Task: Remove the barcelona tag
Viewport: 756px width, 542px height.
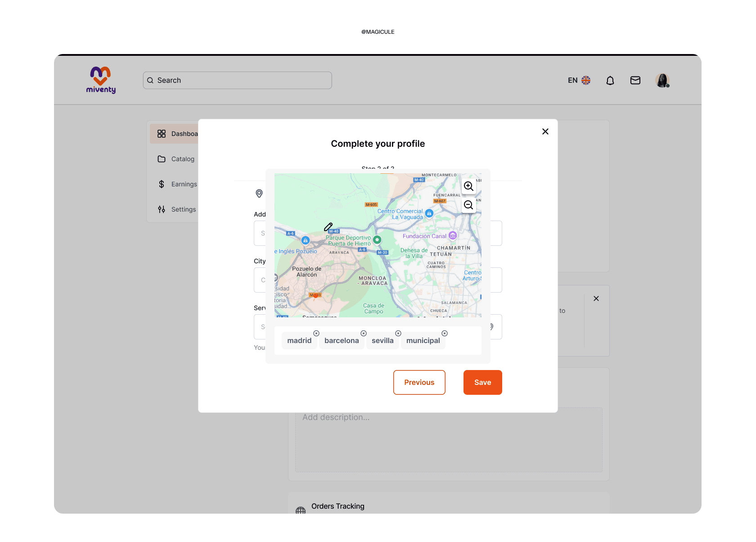Action: [x=364, y=334]
